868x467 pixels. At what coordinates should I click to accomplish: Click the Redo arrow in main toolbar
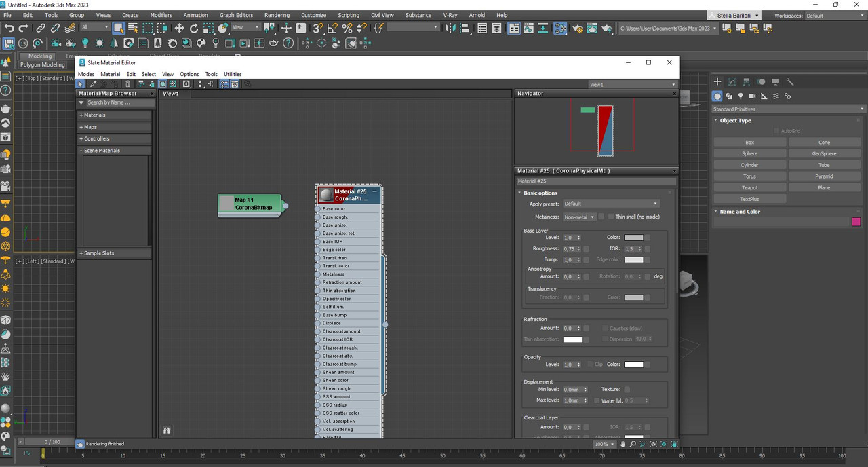pos(24,28)
